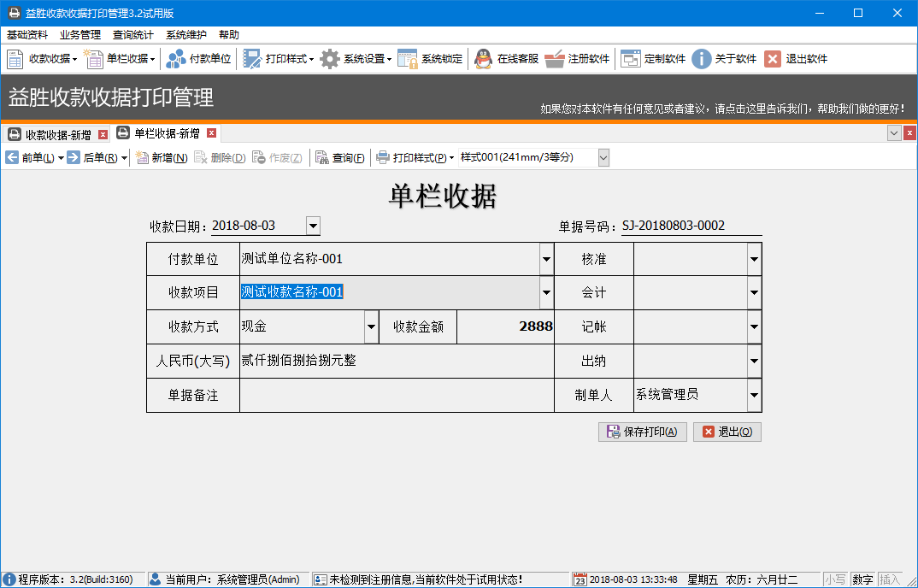
Task: Open 关于软件 (about software) info icon
Action: (702, 59)
